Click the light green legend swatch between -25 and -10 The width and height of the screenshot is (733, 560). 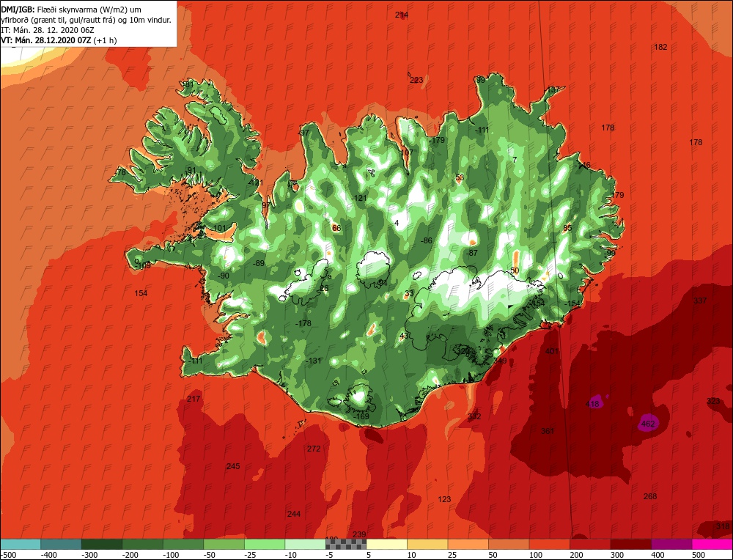[265, 544]
